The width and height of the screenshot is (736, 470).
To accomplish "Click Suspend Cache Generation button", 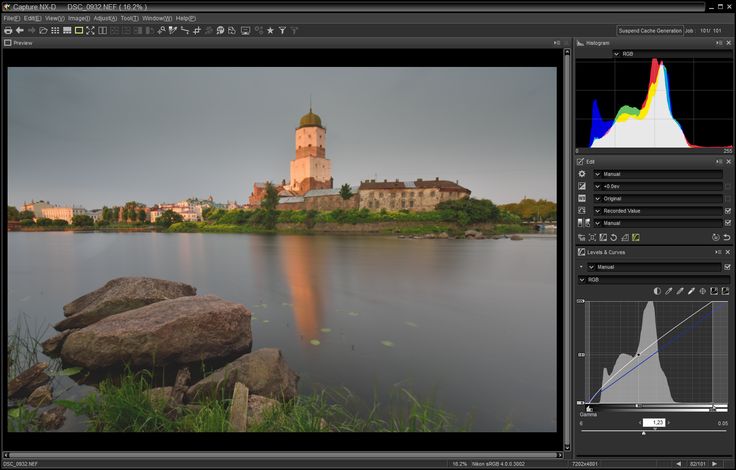I will pyautogui.click(x=649, y=31).
